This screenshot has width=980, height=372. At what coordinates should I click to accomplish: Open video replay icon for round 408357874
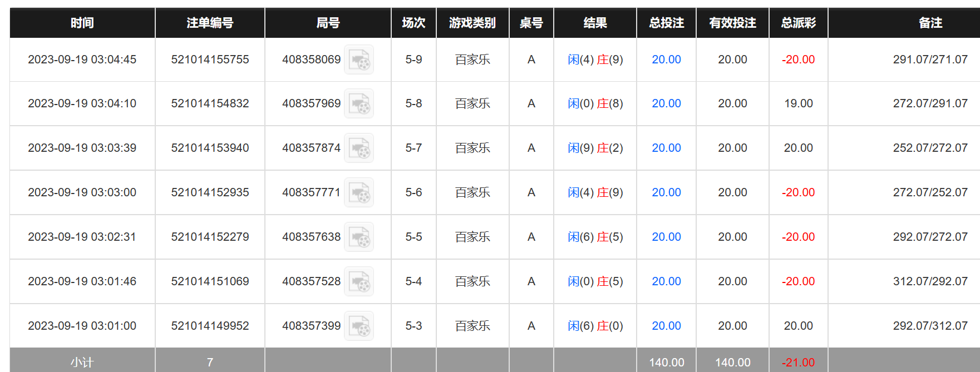(x=359, y=148)
